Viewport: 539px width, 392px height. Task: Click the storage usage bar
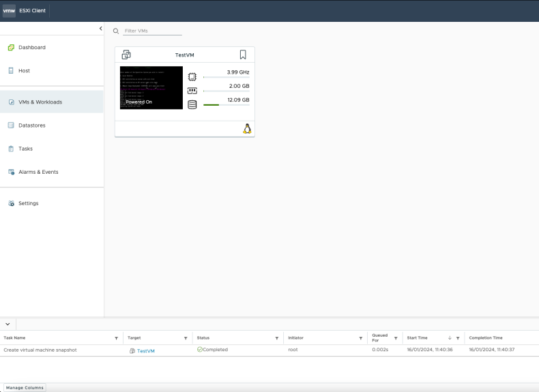(x=227, y=105)
